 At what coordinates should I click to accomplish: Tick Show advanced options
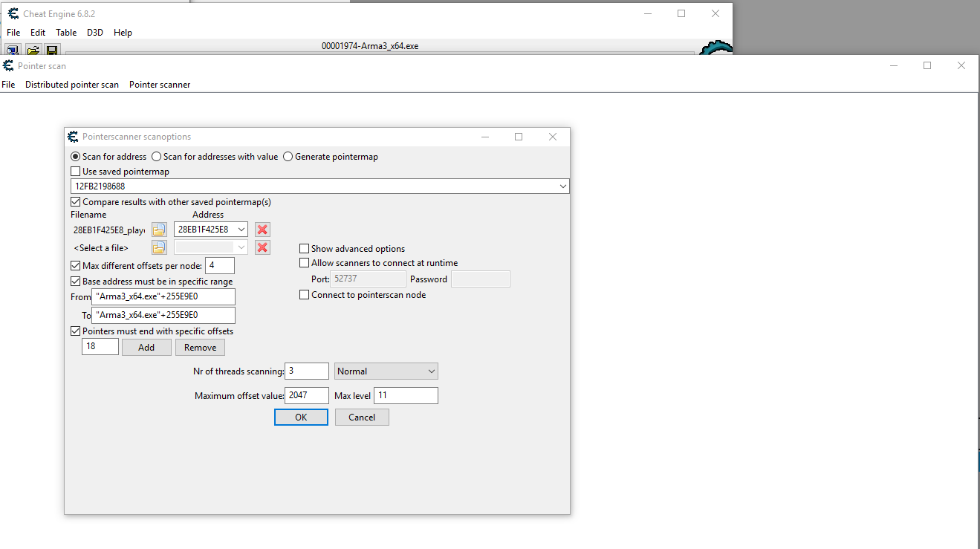305,249
